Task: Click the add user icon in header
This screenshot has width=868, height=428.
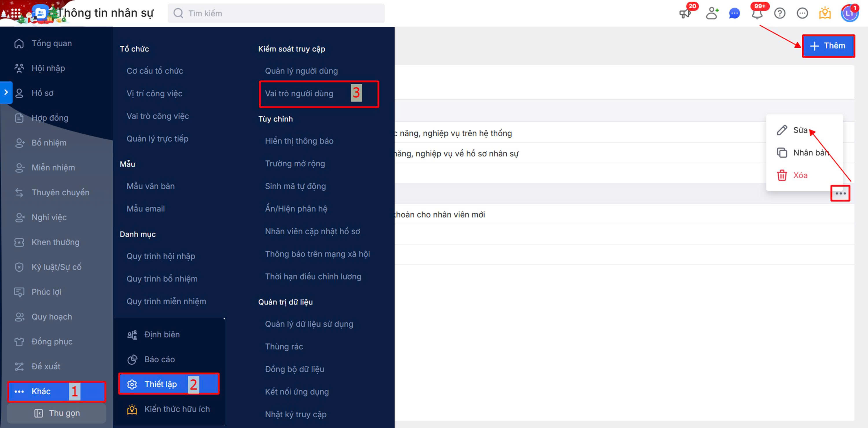Action: (712, 14)
